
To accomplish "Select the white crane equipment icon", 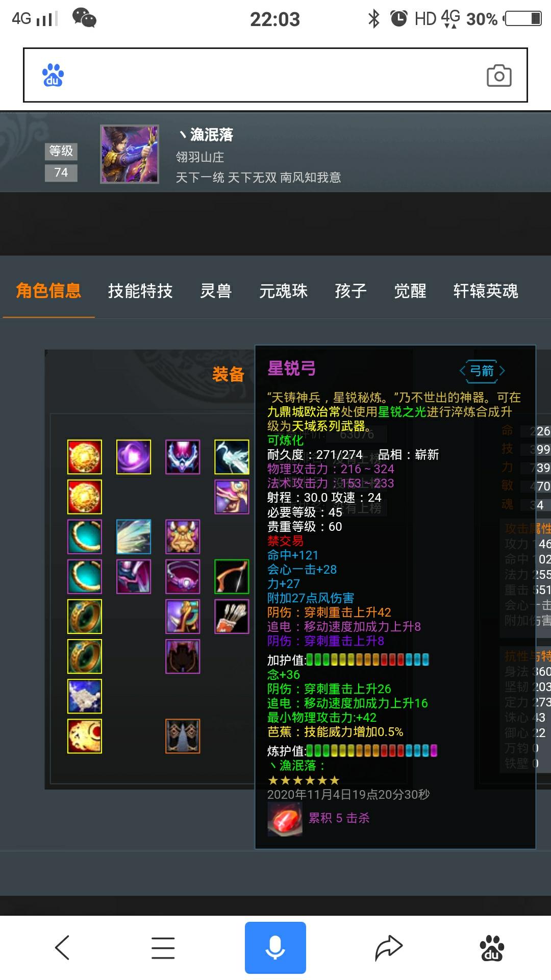I will coord(232,457).
